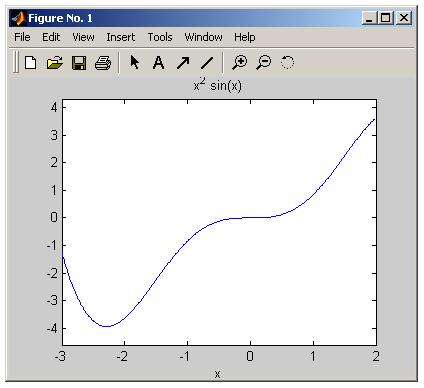Activate the Zoom In magnifier tool

click(x=240, y=62)
